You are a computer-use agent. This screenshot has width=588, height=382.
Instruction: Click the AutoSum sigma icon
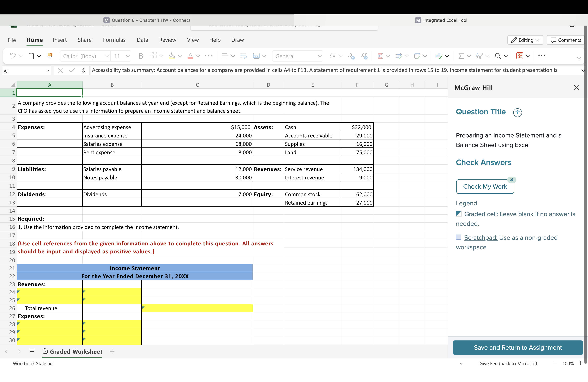461,56
